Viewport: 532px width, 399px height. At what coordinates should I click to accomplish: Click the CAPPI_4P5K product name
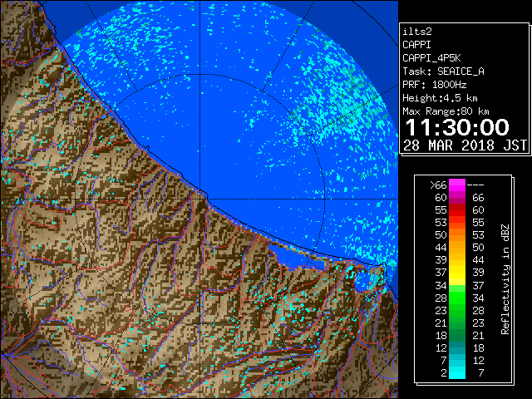click(431, 58)
